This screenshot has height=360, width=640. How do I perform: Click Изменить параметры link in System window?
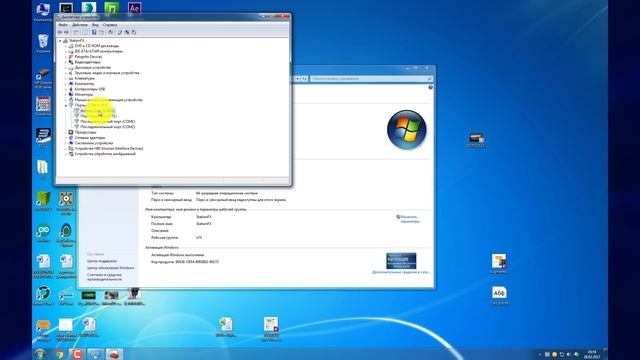coord(409,219)
